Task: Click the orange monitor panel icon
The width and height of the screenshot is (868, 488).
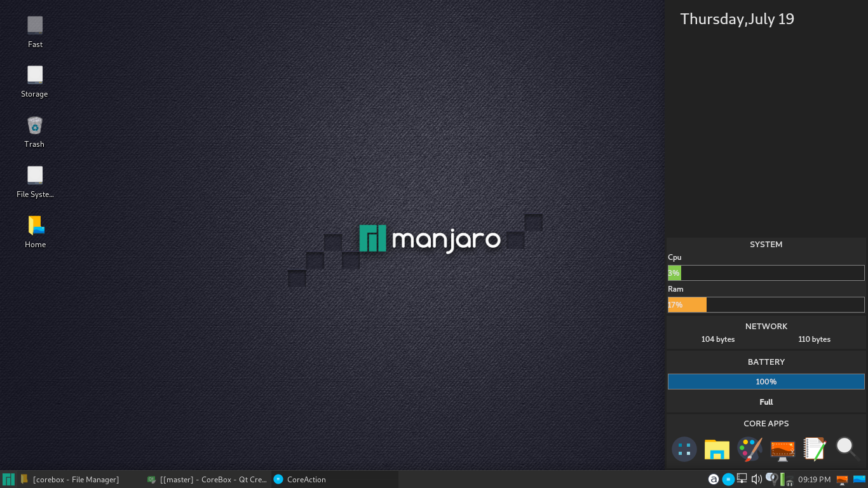Action: pyautogui.click(x=843, y=480)
